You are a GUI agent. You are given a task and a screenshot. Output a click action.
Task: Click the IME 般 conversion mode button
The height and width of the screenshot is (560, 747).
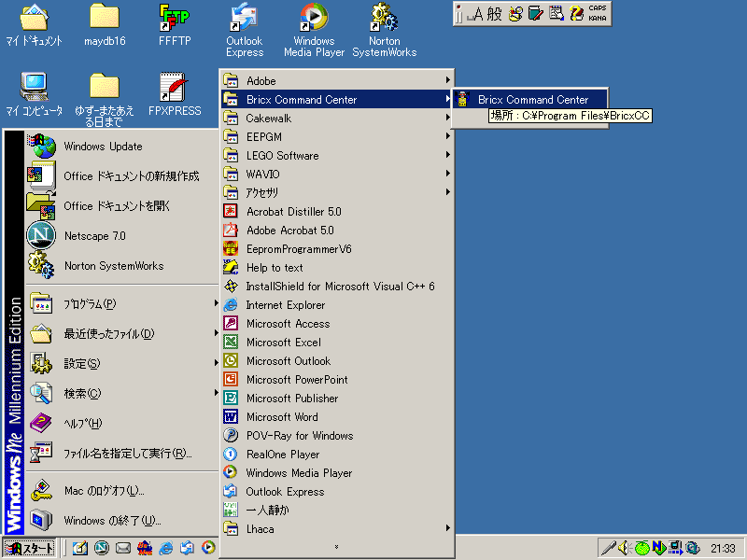(x=494, y=13)
